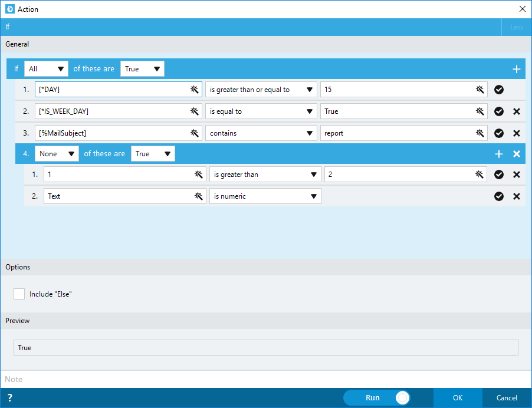Screen dimensions: 532x408
Task: Delete the '1 is greater than 2' nested condition
Action: (x=516, y=174)
